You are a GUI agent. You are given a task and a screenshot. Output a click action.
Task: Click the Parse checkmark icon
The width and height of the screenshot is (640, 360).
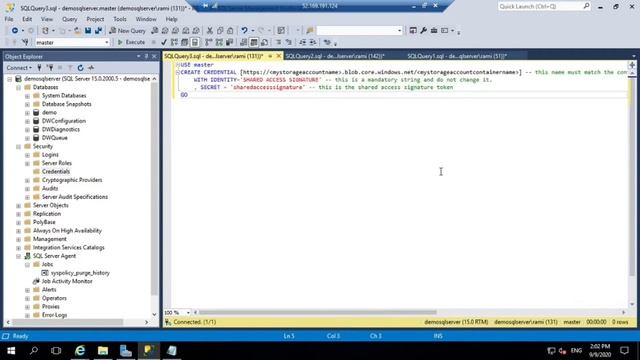(164, 42)
